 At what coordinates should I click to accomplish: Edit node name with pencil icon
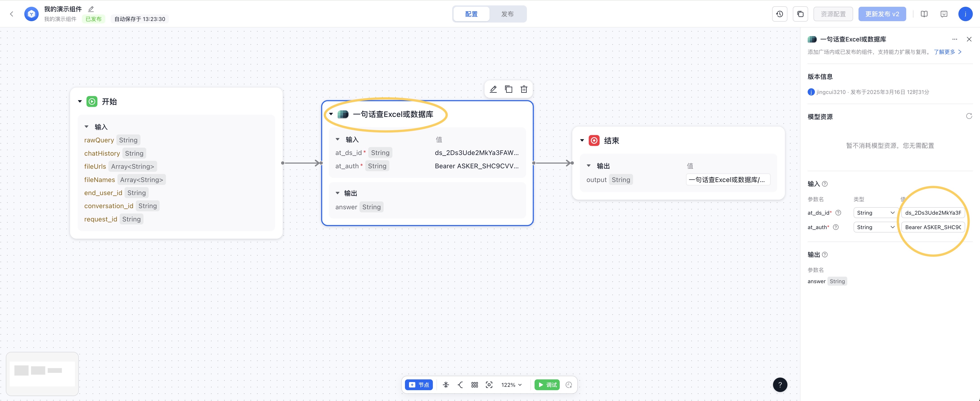493,89
